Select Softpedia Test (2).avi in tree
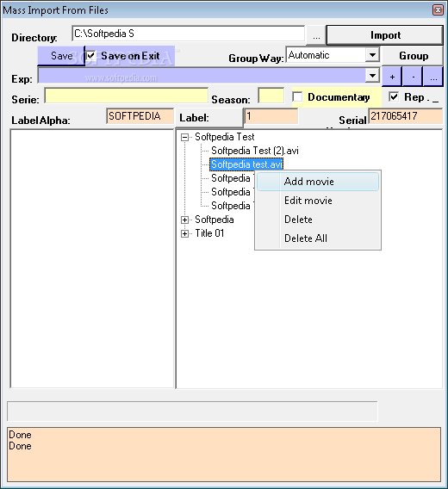 point(255,151)
